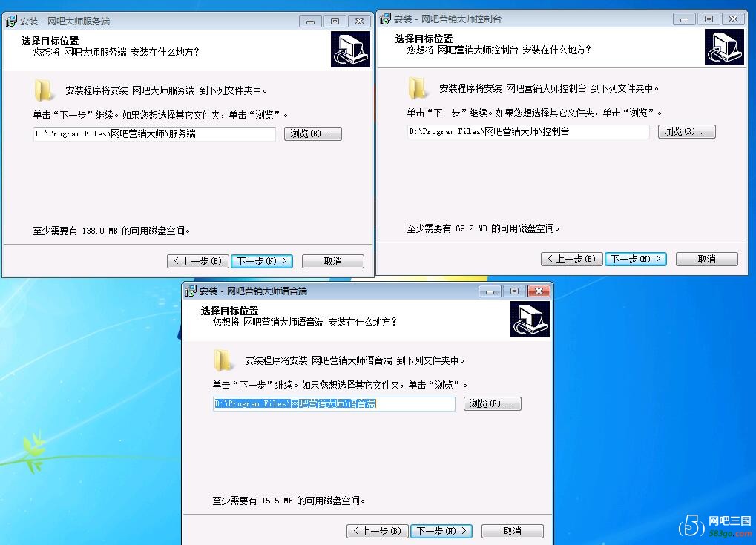
Task: Focus the install path field for 语音端
Action: [334, 403]
